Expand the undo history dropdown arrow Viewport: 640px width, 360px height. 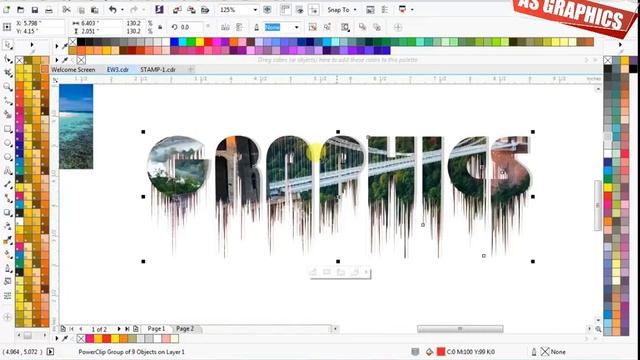(x=122, y=9)
